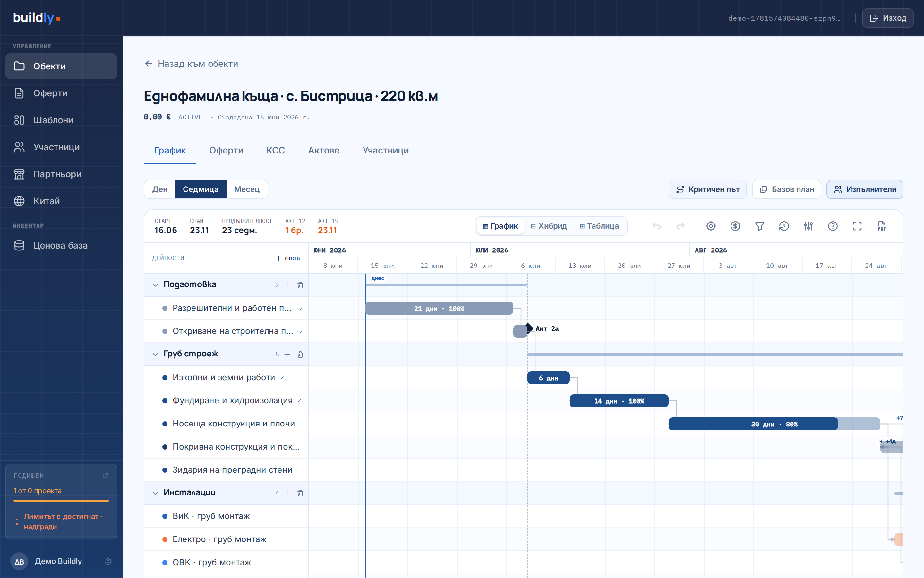Click the user settings gear icon
The image size is (924, 578).
[x=108, y=562]
